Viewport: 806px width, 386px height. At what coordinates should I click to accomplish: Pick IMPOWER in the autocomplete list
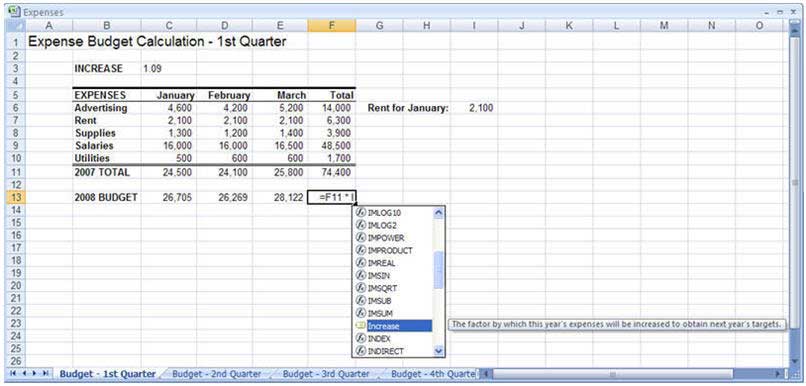394,238
